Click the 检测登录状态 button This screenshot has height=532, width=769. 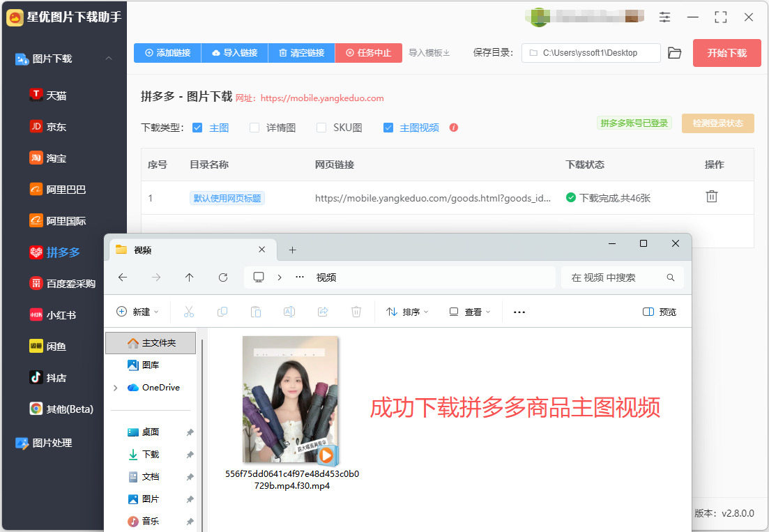pos(717,123)
